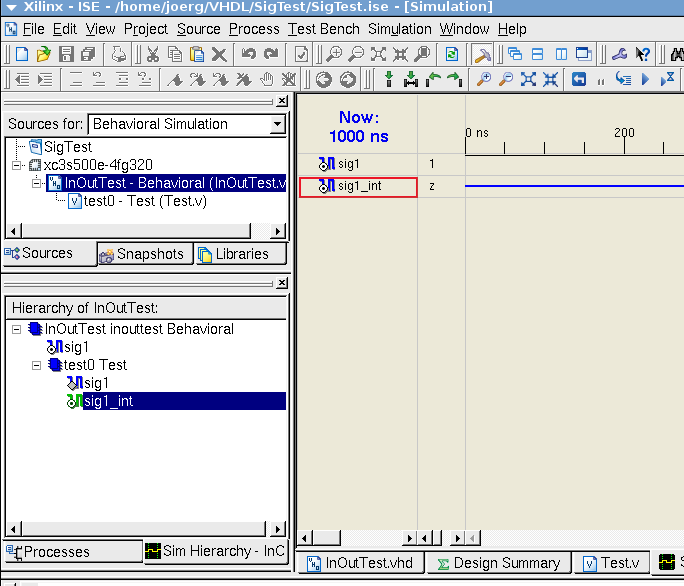Click the wrench preferences icon
Image resolution: width=684 pixels, height=586 pixels.
tap(619, 54)
